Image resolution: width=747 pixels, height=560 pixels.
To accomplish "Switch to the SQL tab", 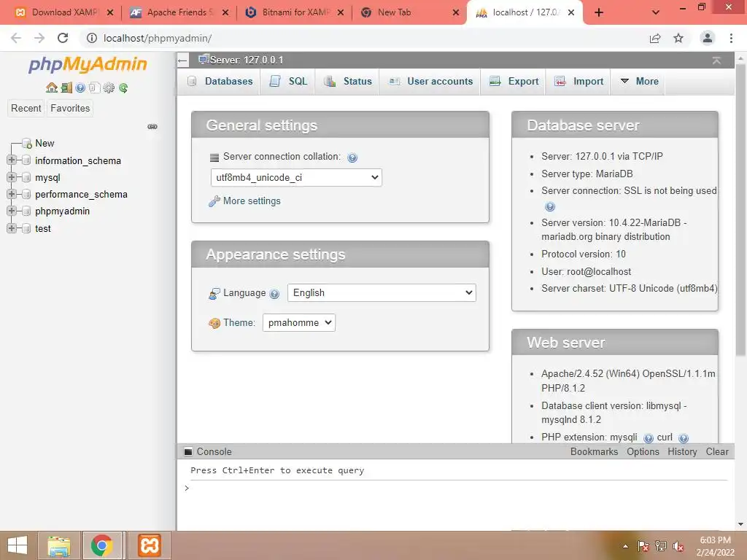I will click(x=287, y=82).
